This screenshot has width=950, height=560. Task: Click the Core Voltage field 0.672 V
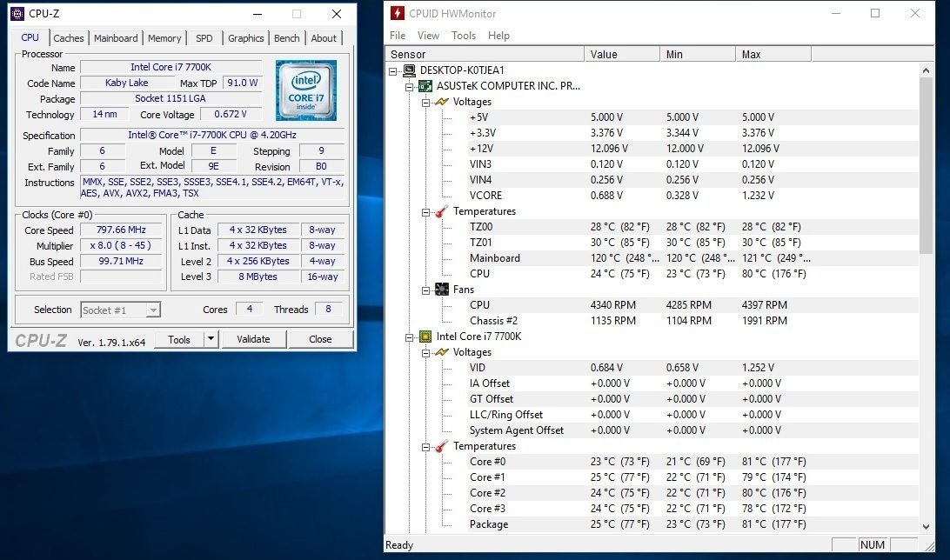point(231,114)
